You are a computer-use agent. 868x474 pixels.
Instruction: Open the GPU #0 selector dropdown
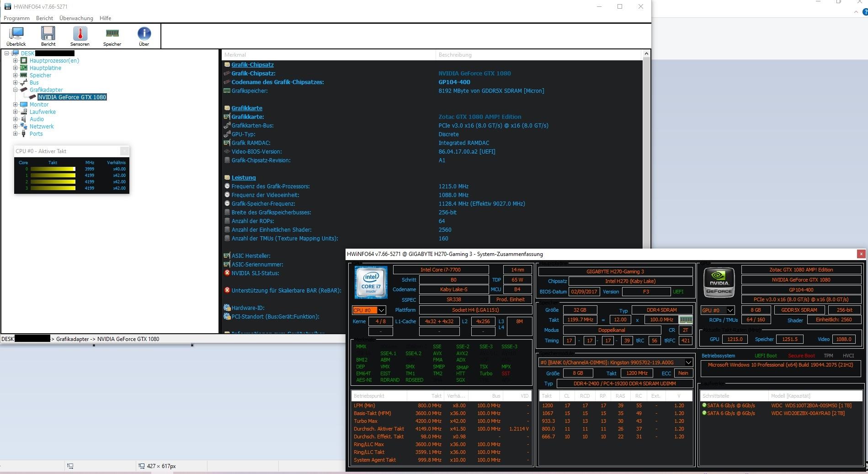tap(730, 310)
